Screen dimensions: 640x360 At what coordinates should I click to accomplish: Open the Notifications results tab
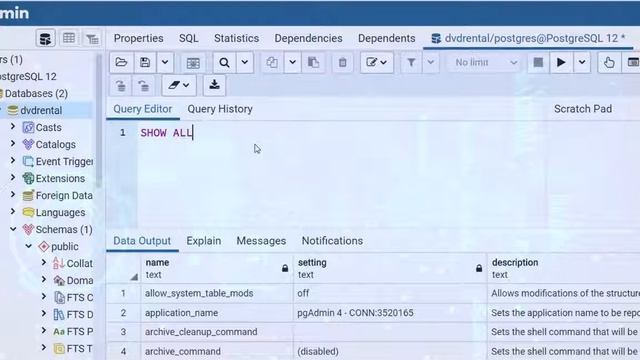332,241
